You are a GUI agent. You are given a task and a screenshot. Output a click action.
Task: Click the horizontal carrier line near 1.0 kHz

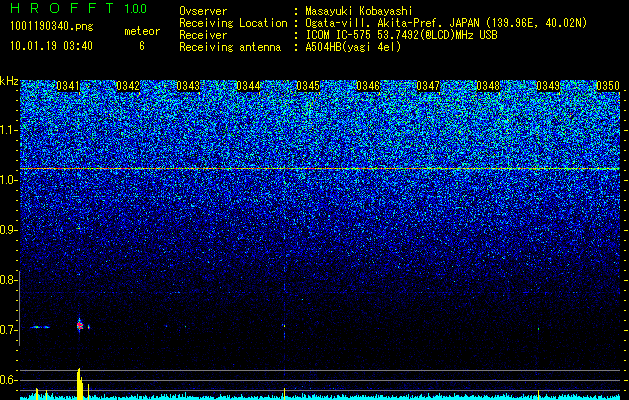tap(320, 169)
